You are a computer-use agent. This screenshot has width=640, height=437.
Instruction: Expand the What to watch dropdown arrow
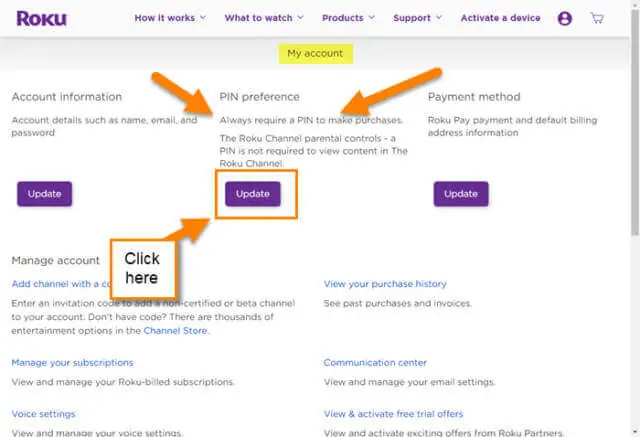pos(300,18)
